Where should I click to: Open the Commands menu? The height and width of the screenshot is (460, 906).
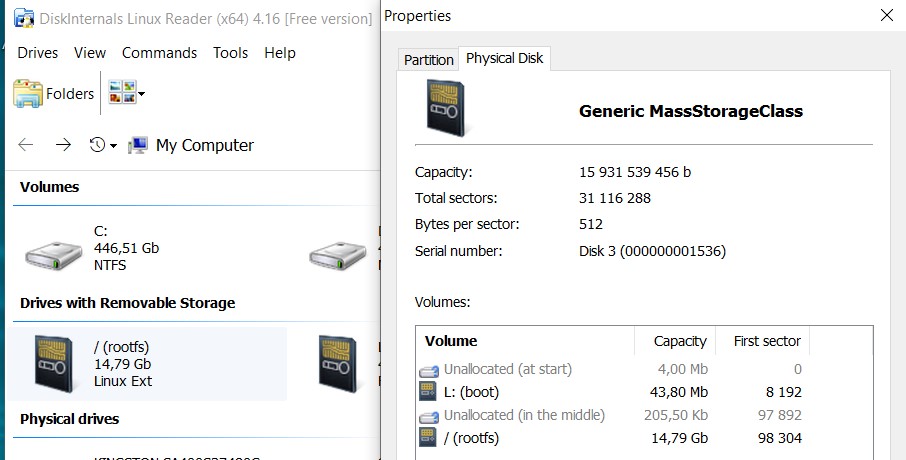(159, 53)
